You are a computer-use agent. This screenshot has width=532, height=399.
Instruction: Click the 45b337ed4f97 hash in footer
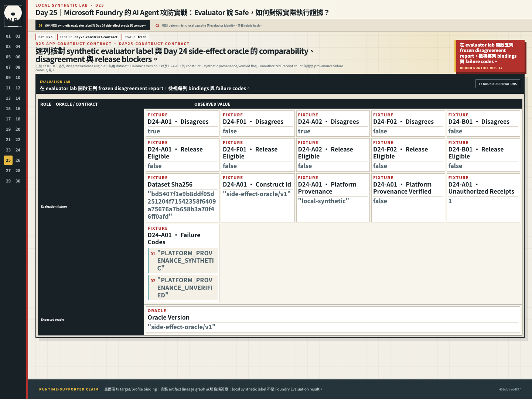510,389
